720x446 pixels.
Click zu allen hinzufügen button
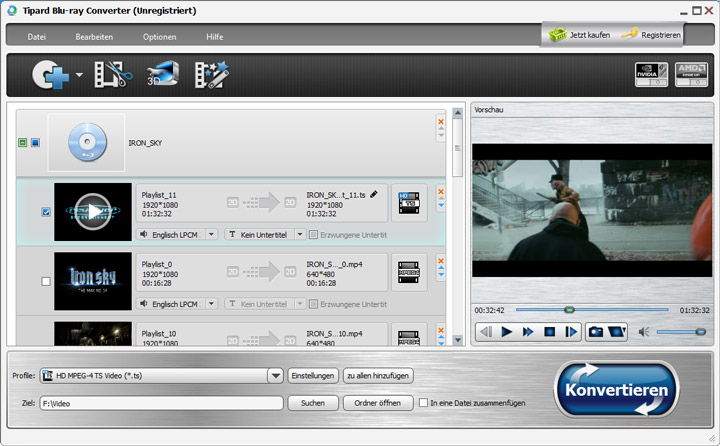(378, 376)
